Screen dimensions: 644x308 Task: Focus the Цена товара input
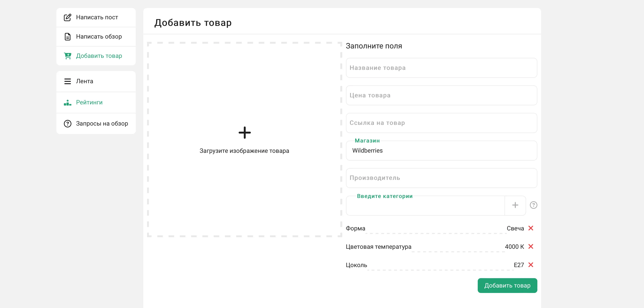click(441, 95)
